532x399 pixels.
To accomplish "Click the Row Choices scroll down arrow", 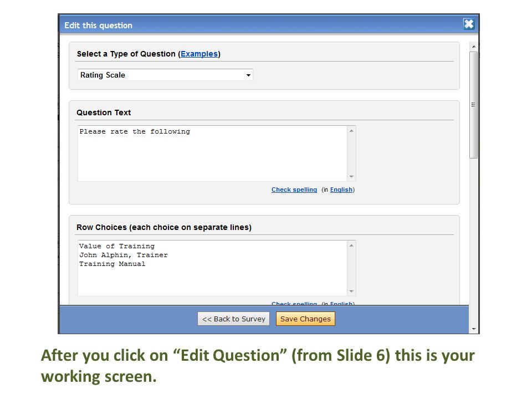I will pos(351,291).
